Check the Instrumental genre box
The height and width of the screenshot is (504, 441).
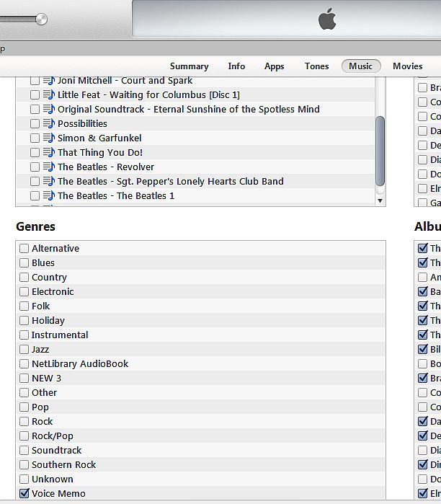pyautogui.click(x=24, y=335)
